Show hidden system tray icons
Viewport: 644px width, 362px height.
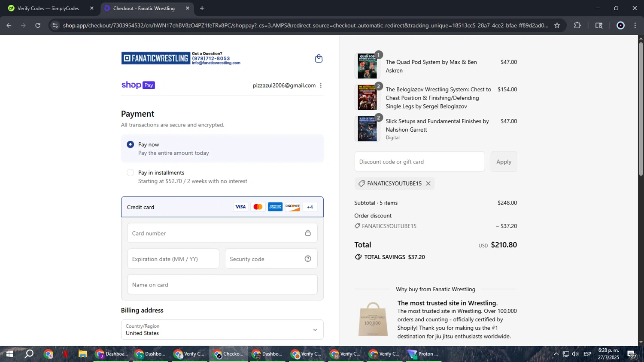556,354
